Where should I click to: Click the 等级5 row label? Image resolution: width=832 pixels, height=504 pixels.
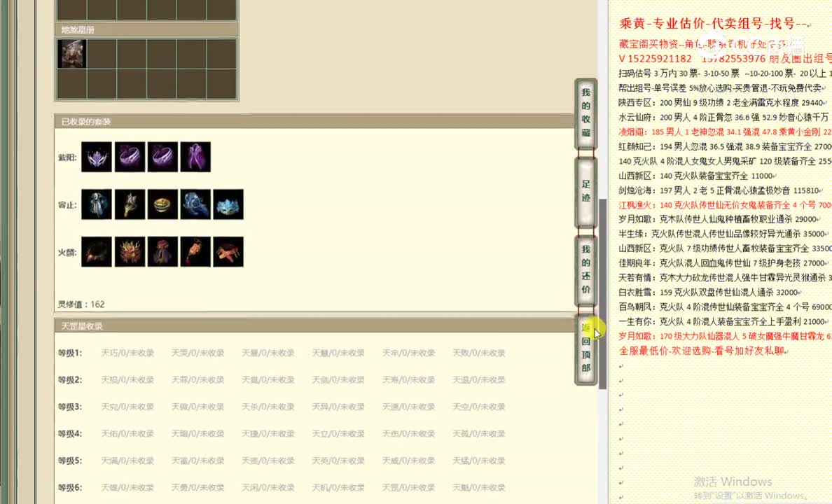(70, 461)
